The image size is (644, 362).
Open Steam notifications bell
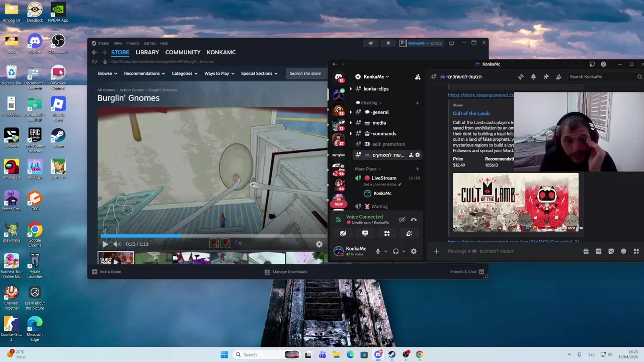[x=388, y=43]
